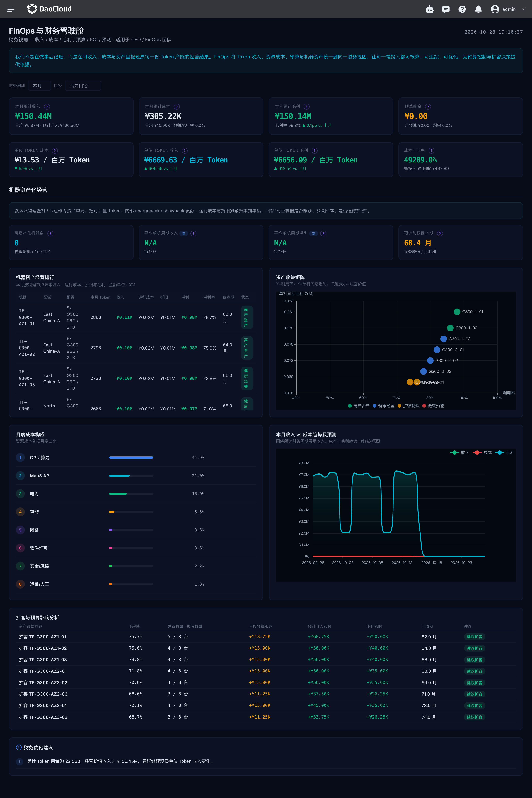Click the 回本期 column header in ranking table

coord(228,297)
